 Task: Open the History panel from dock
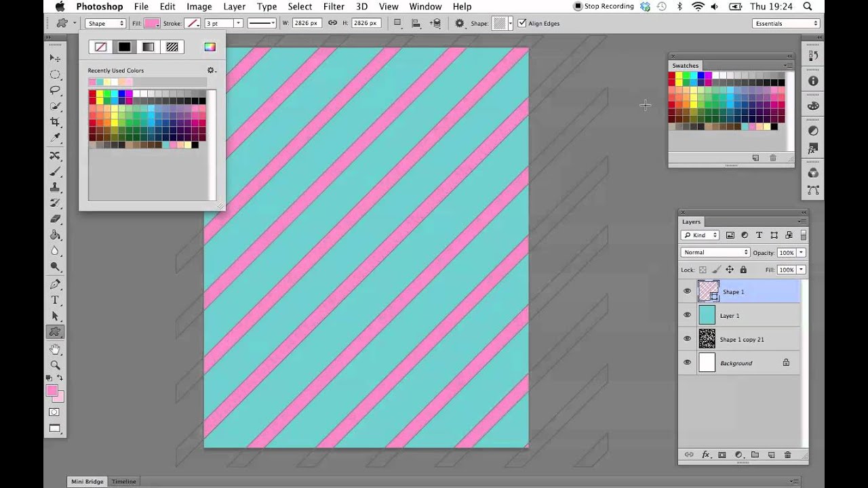(813, 56)
